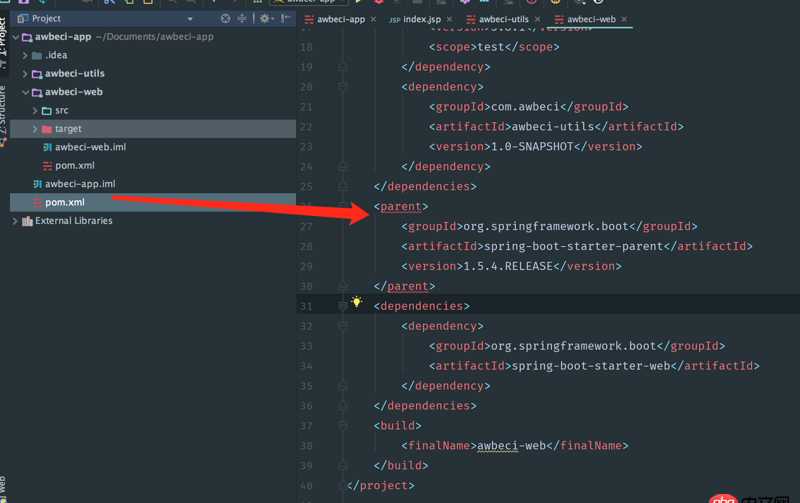Click the collapse all icon in Project panel
The width and height of the screenshot is (800, 503).
point(242,18)
